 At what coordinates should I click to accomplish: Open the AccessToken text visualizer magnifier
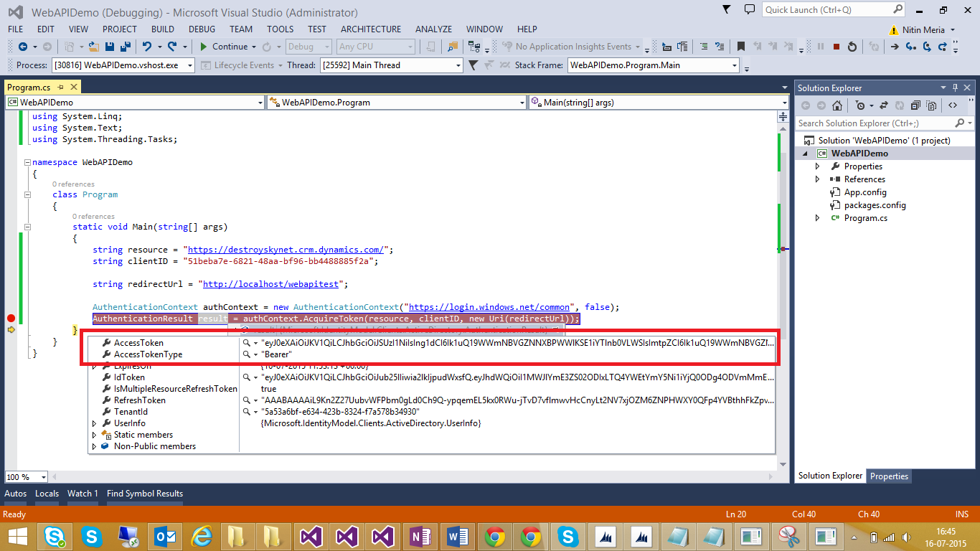(246, 343)
